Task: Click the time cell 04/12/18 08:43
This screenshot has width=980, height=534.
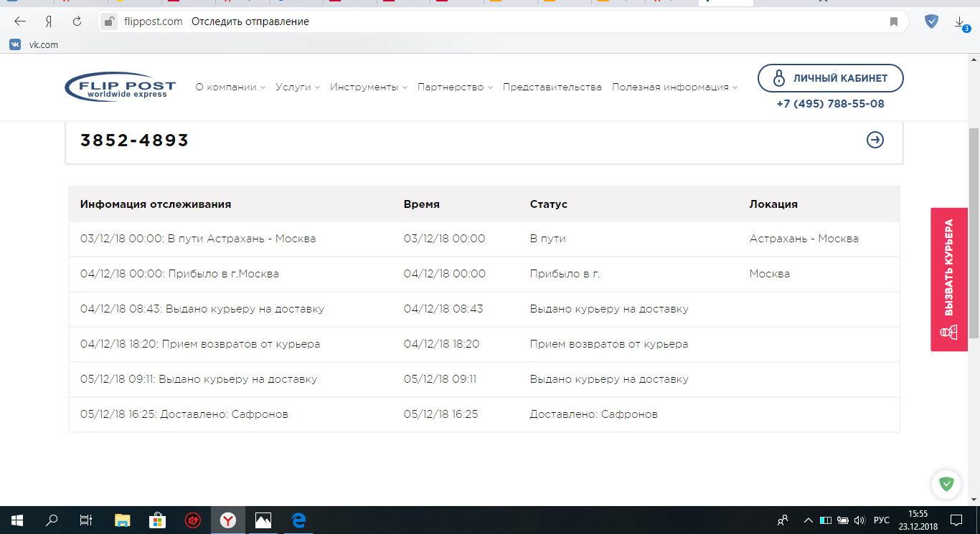Action: pos(443,309)
